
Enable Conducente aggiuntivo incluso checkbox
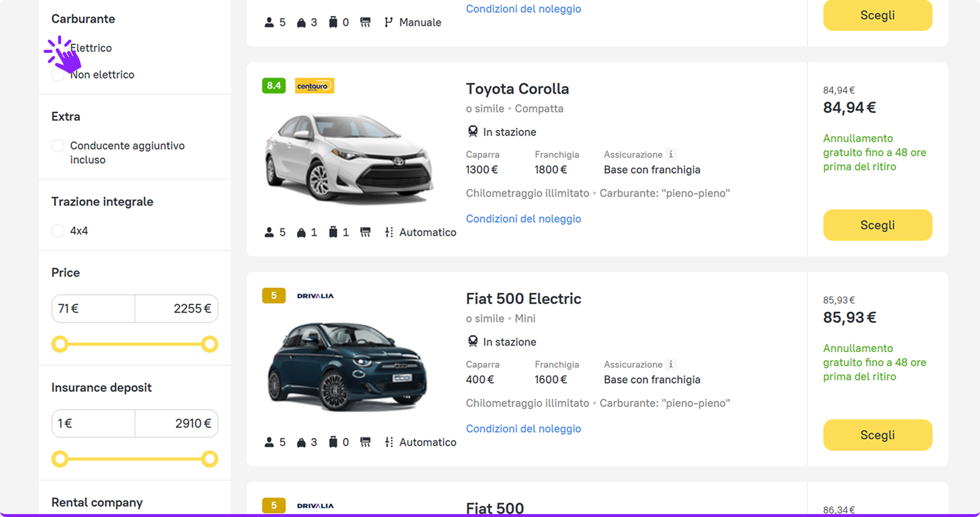click(x=58, y=146)
